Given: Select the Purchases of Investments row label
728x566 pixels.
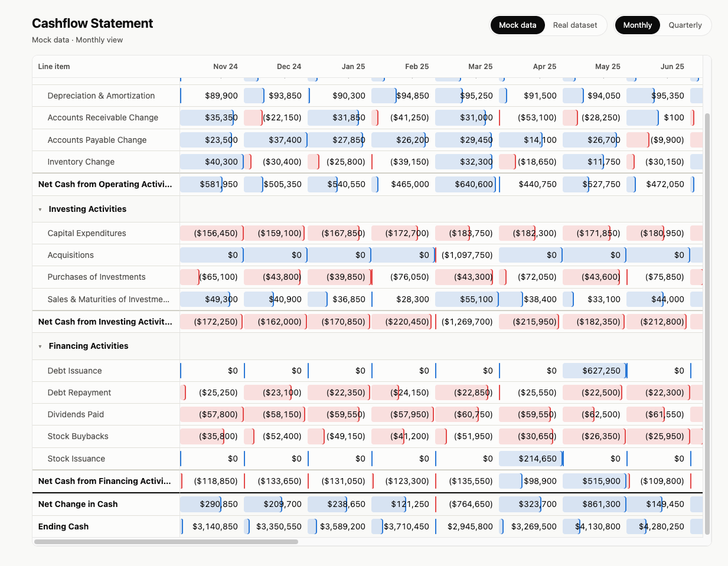Looking at the screenshot, I should point(96,277).
